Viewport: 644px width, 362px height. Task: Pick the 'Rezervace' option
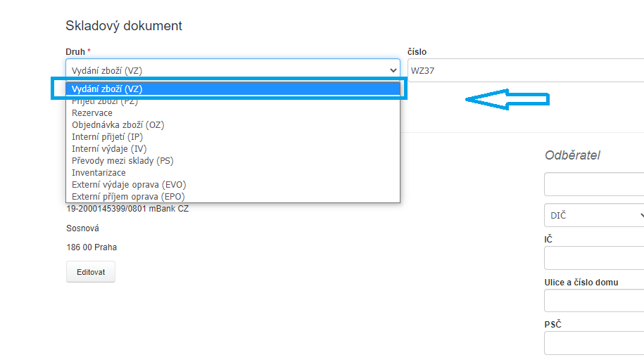pyautogui.click(x=92, y=113)
